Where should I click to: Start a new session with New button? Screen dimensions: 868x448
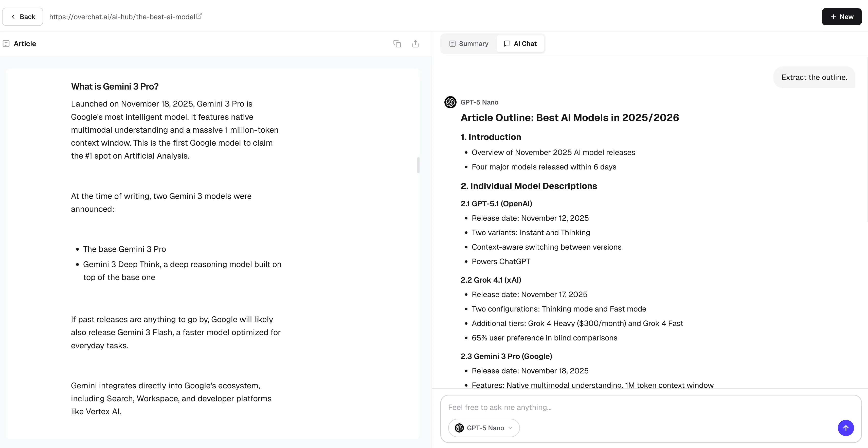[841, 16]
